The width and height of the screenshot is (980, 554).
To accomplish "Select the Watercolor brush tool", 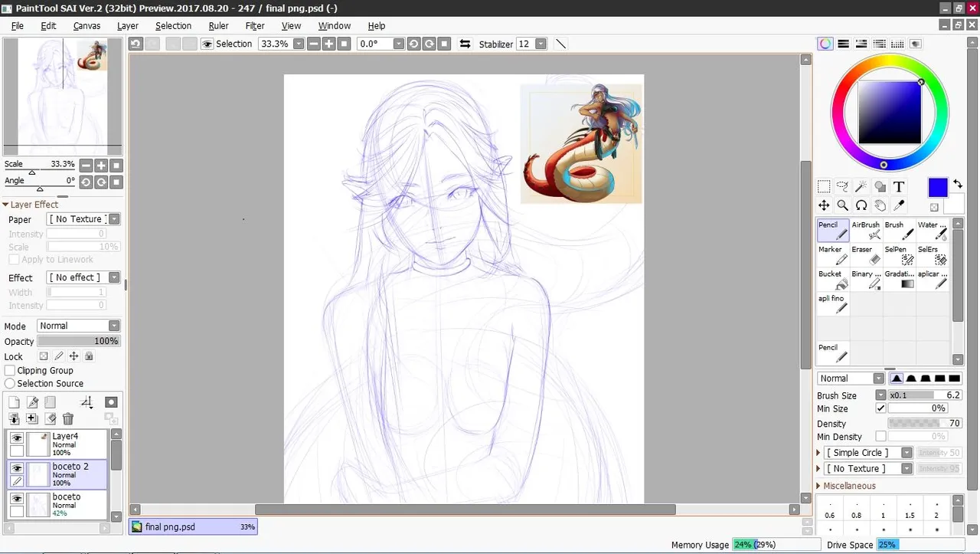I will (x=933, y=231).
